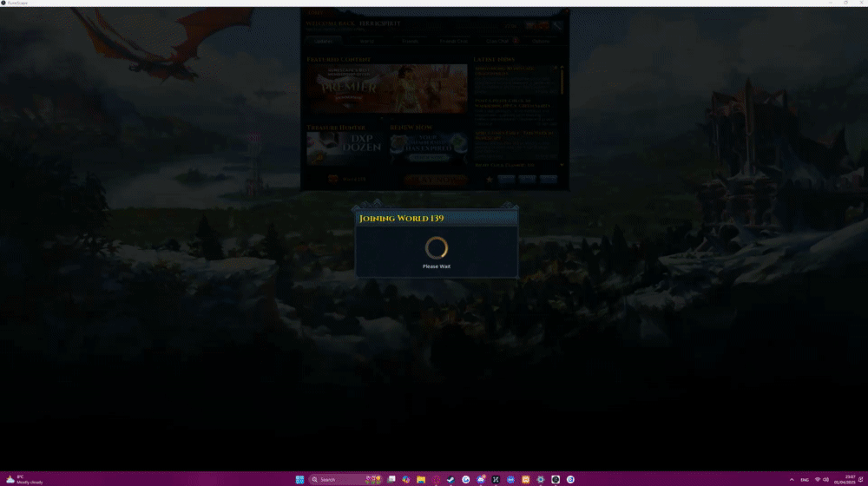Open the volume tray icon
The width and height of the screenshot is (868, 486).
coord(825,479)
